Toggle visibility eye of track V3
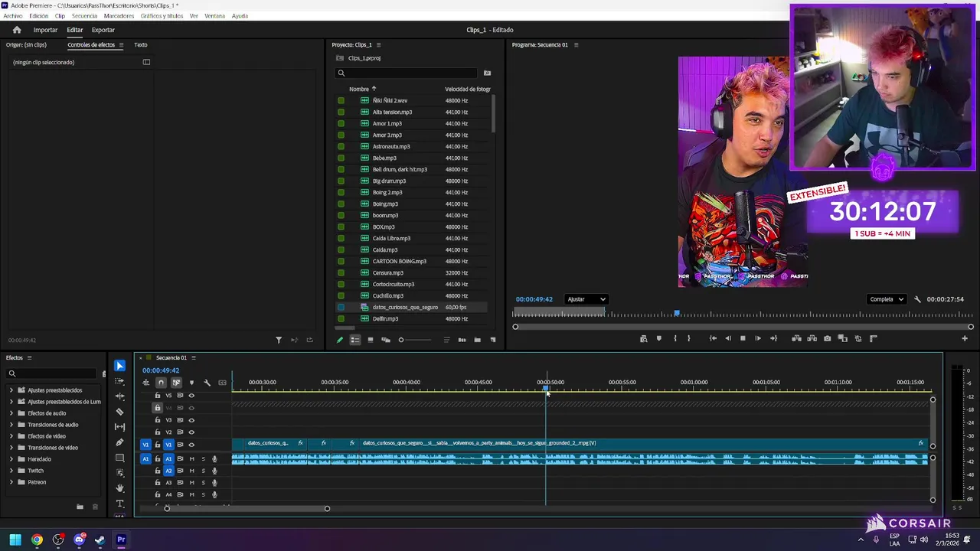 click(191, 420)
